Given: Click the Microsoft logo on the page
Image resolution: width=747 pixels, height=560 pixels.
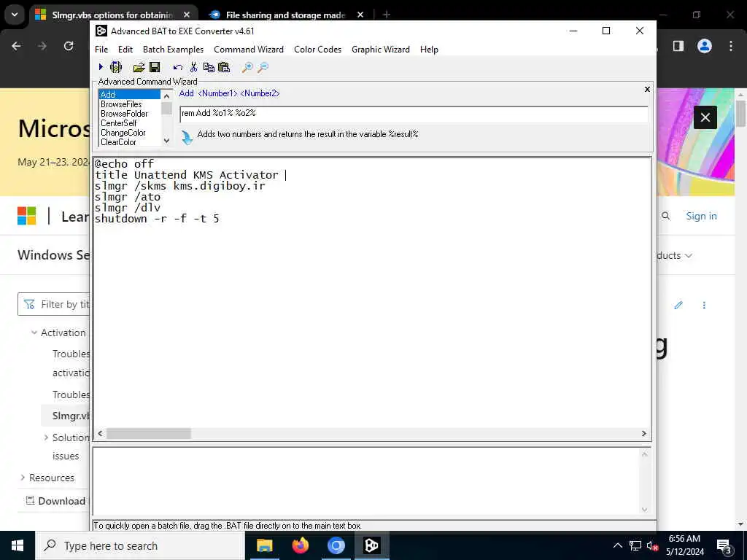Looking at the screenshot, I should click(x=27, y=216).
